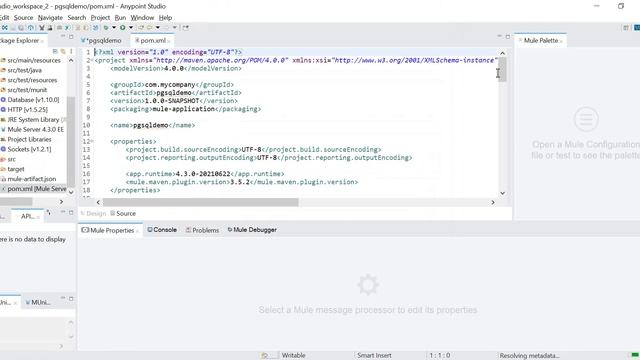Image resolution: width=640 pixels, height=360 pixels.
Task: Click the Exchange icon at toolbar's start
Action: click(4, 28)
